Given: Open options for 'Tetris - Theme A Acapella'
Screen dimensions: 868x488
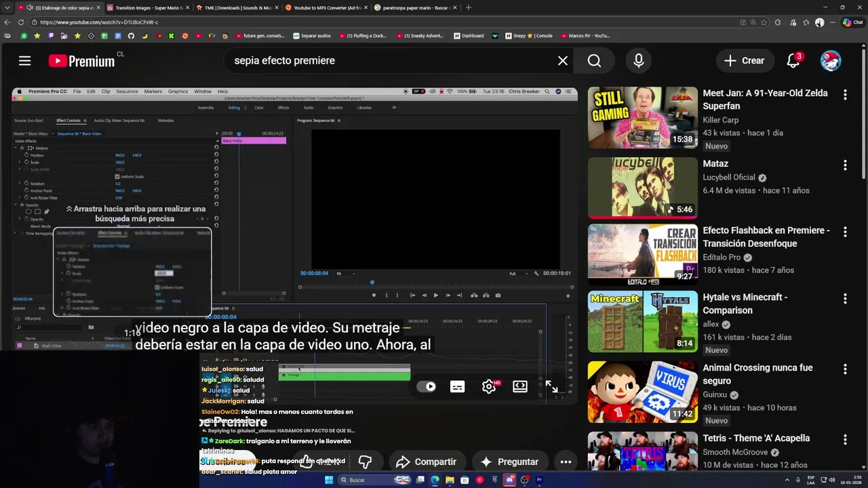Looking at the screenshot, I should pos(845,440).
